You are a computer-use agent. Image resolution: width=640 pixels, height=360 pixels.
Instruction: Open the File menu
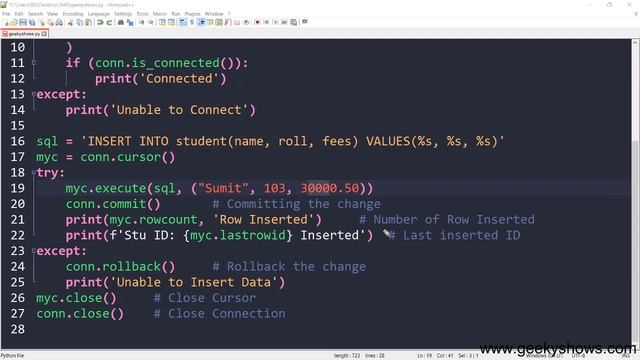pyautogui.click(x=6, y=14)
